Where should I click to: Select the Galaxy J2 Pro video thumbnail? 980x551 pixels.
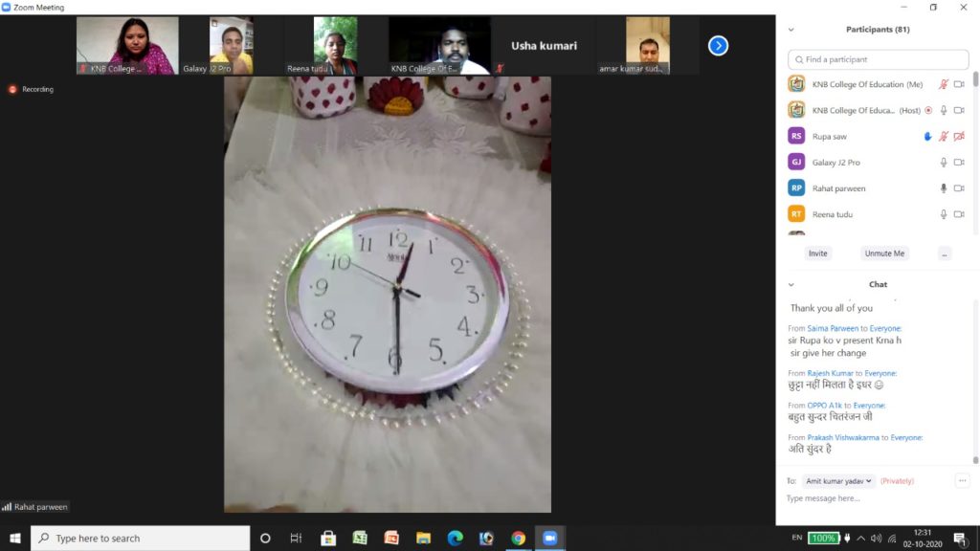[232, 46]
